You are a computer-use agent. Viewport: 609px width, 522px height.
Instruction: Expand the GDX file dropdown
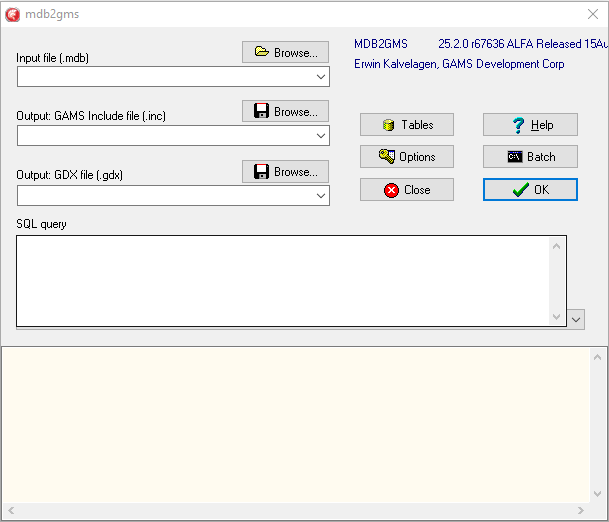pos(321,196)
